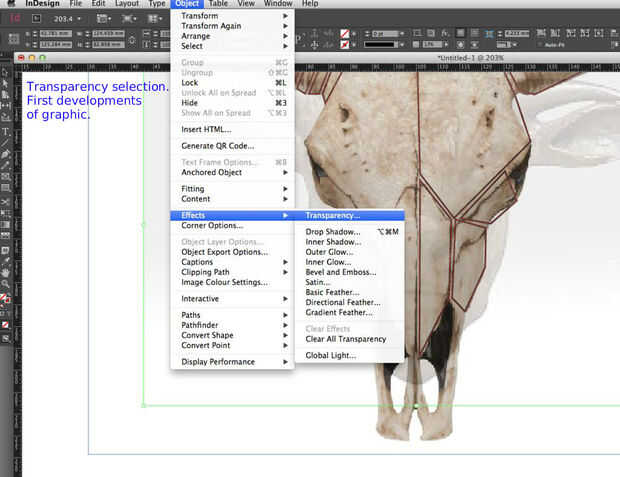Choose Transparency... from Effects submenu

point(350,216)
